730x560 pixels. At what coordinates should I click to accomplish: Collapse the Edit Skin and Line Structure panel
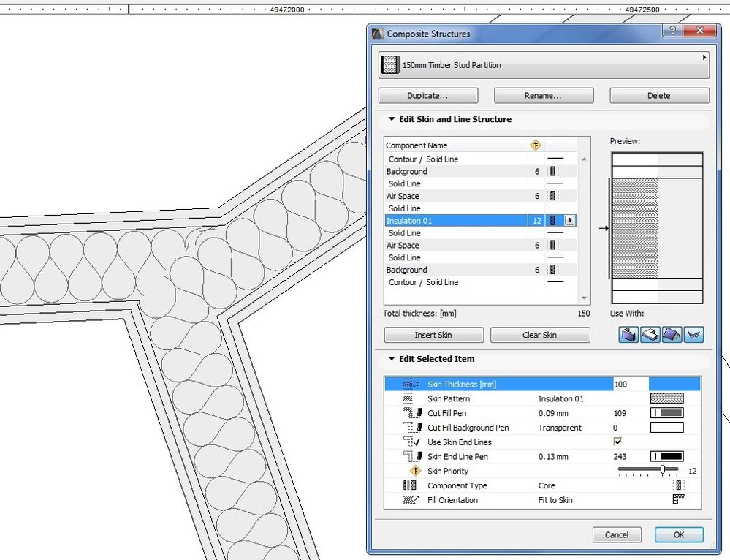pyautogui.click(x=392, y=119)
